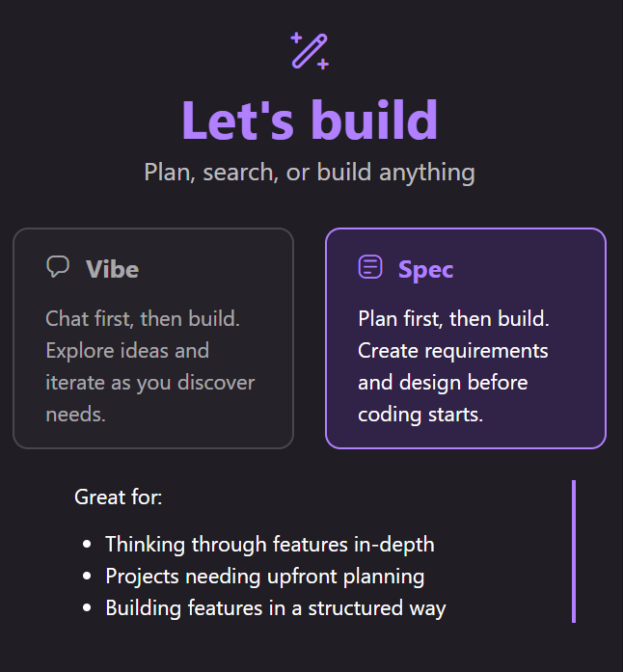
Task: Click "Plan, search, or build anything" subtitle
Action: 310,173
